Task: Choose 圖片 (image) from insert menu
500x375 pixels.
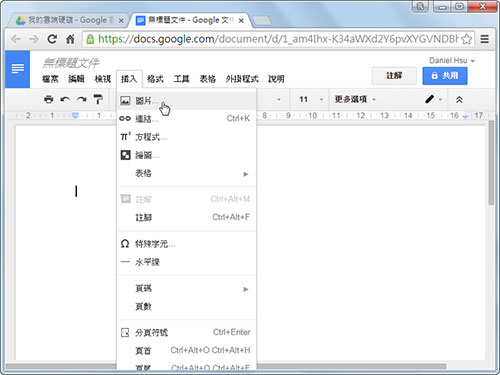Action: (x=186, y=100)
